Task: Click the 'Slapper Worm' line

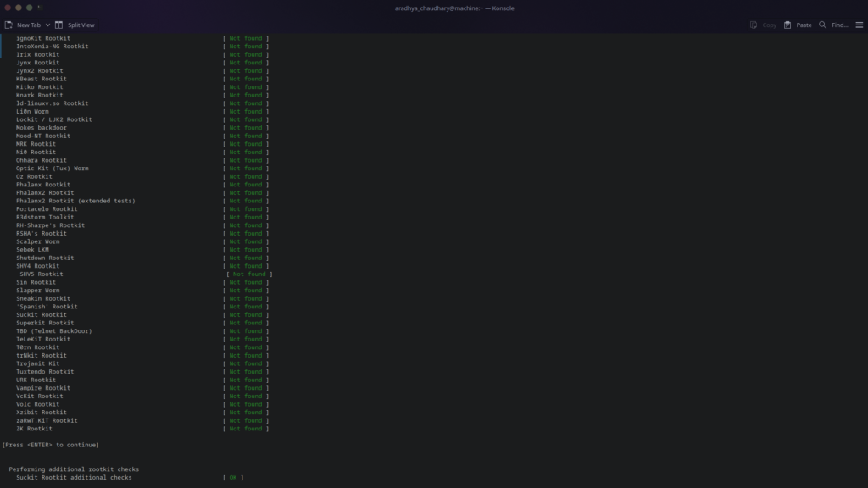Action: point(37,291)
